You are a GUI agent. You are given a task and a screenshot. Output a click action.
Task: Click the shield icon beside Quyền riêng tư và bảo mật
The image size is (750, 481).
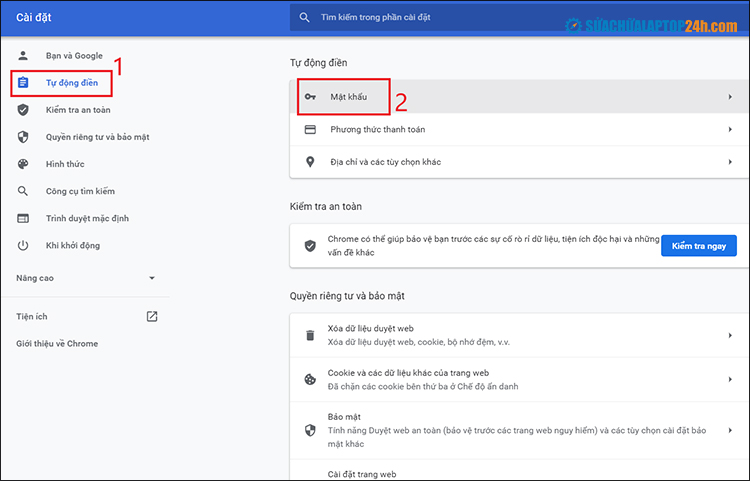pyautogui.click(x=23, y=137)
